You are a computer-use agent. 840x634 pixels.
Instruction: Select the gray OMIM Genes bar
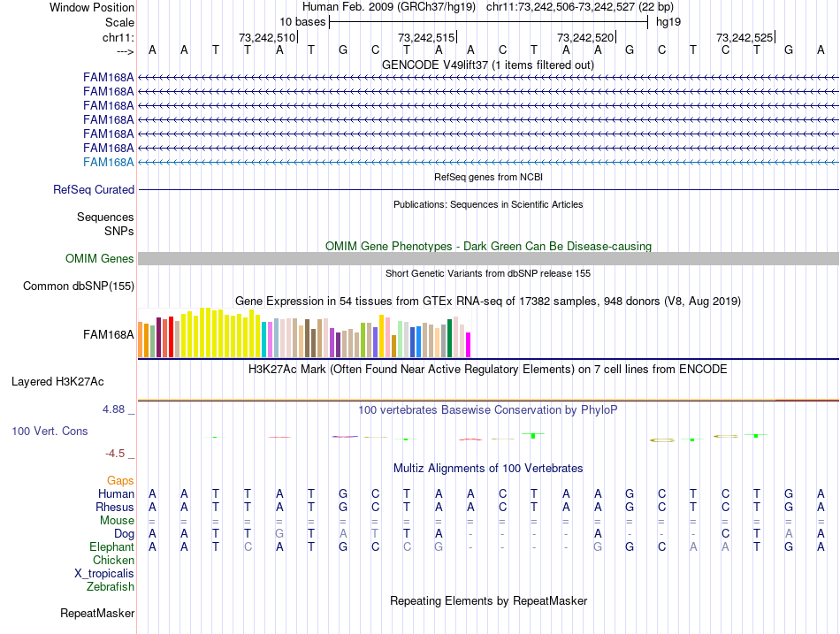tap(488, 258)
